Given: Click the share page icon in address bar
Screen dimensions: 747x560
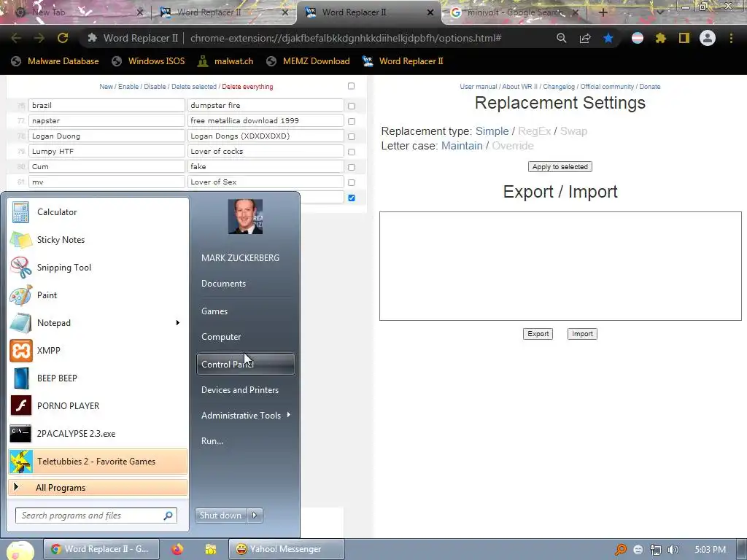Looking at the screenshot, I should [585, 38].
